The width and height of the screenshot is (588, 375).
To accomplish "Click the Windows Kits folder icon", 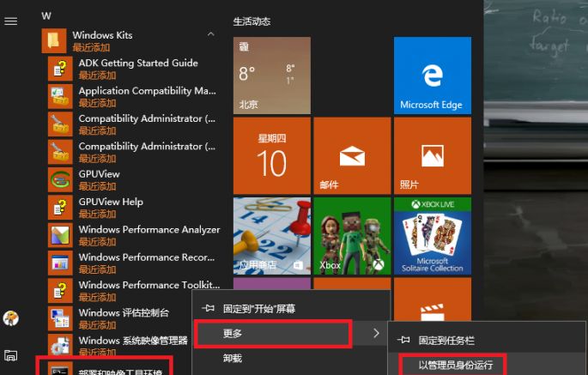I will click(53, 41).
